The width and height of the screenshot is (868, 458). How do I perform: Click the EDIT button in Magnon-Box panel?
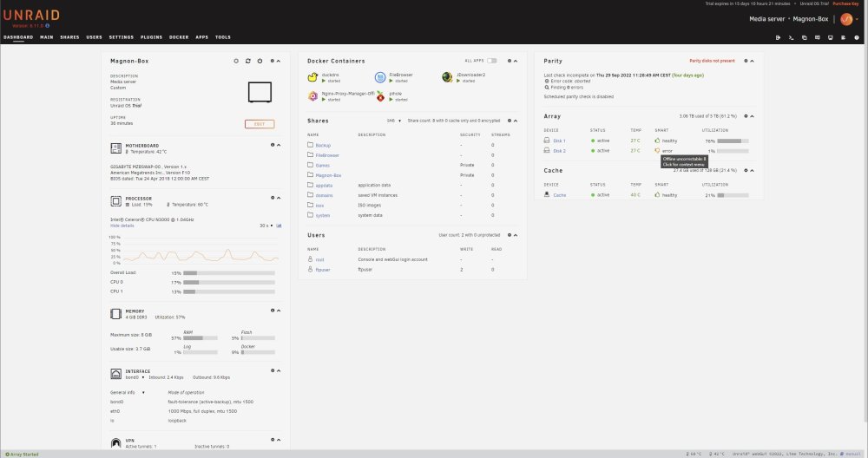pyautogui.click(x=260, y=124)
